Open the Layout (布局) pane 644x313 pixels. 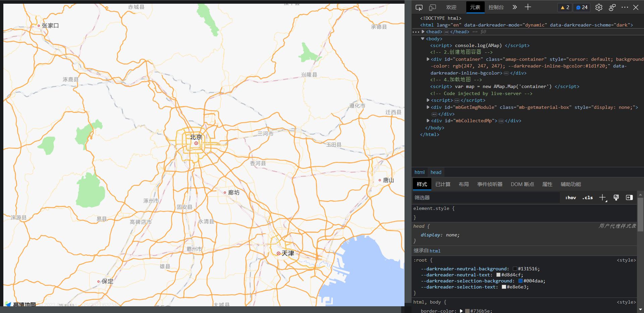pos(464,184)
